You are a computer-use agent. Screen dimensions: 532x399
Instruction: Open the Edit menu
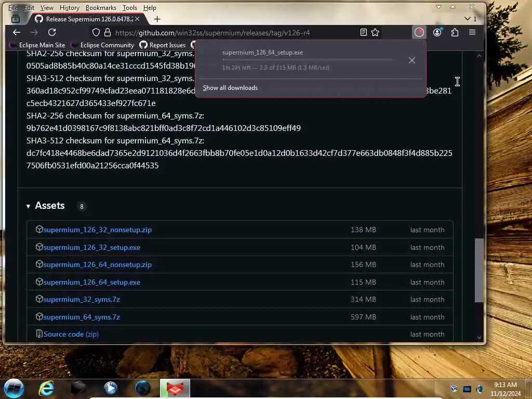pyautogui.click(x=29, y=7)
